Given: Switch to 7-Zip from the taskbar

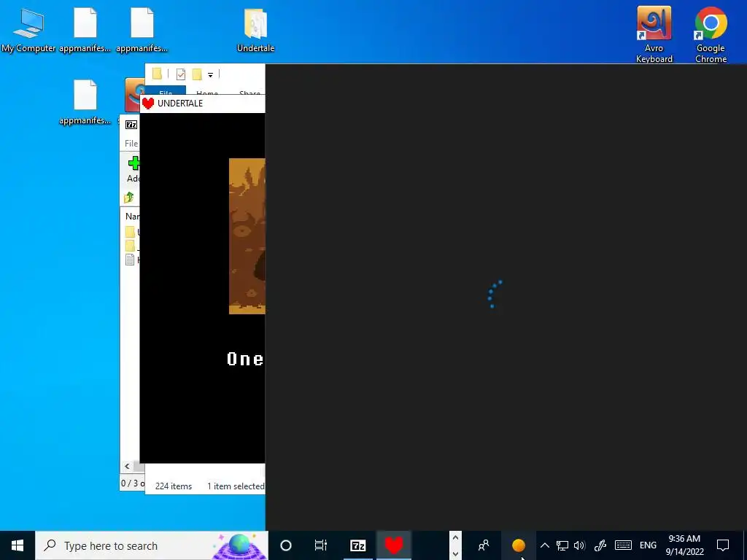Looking at the screenshot, I should point(357,545).
